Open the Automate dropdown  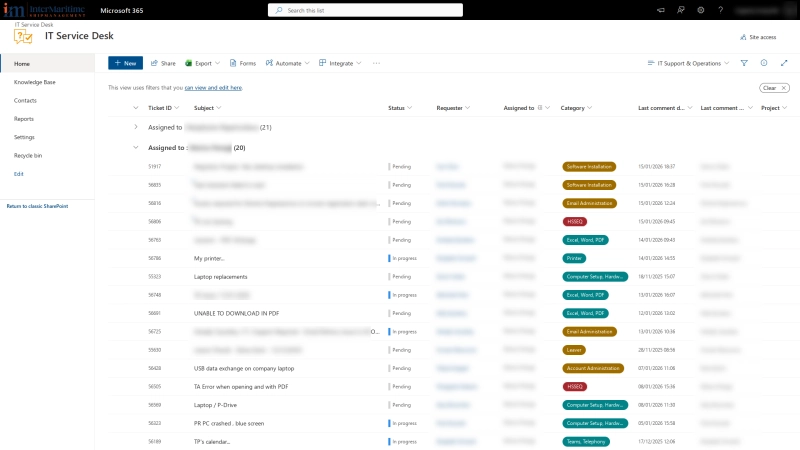click(287, 63)
